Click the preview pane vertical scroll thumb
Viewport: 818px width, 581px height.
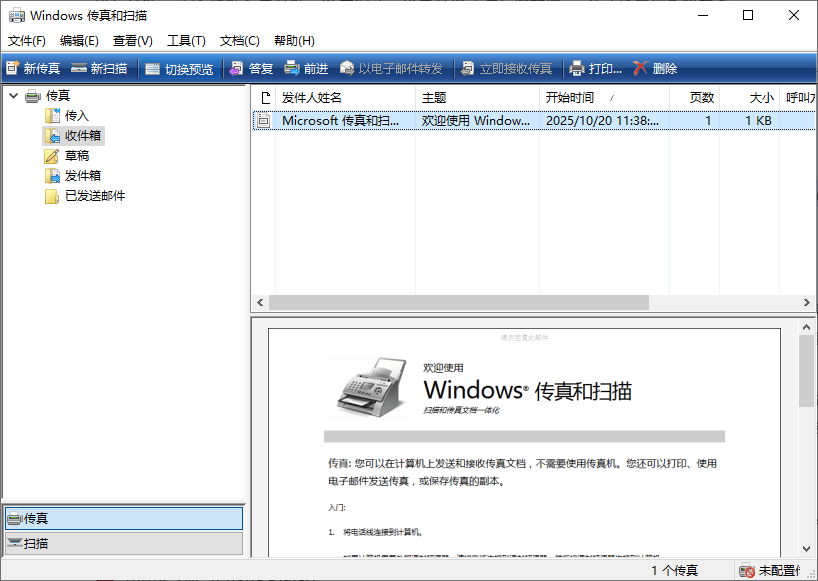click(807, 371)
